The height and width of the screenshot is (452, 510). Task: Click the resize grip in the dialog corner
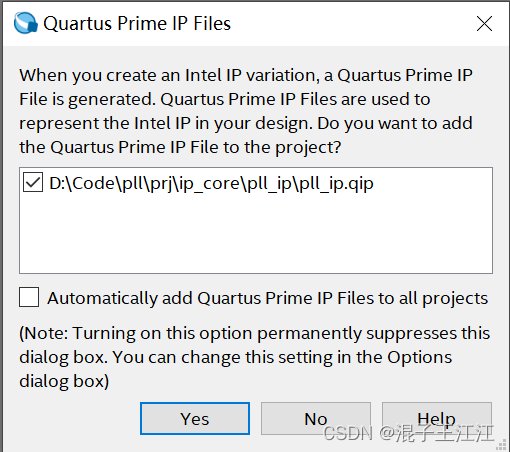pos(501,445)
